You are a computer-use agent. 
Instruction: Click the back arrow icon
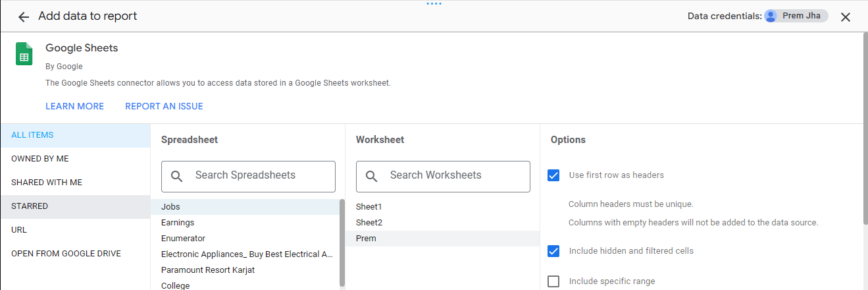tap(24, 17)
